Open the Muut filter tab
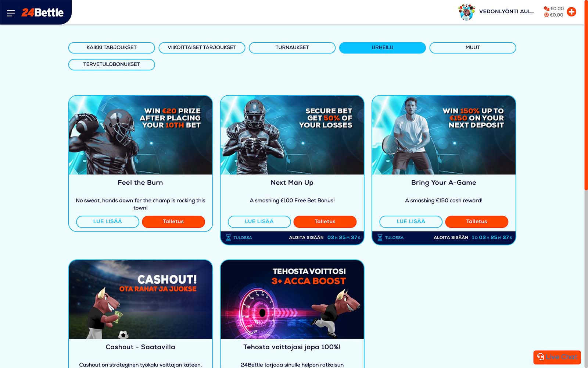The image size is (588, 368). coord(473,47)
